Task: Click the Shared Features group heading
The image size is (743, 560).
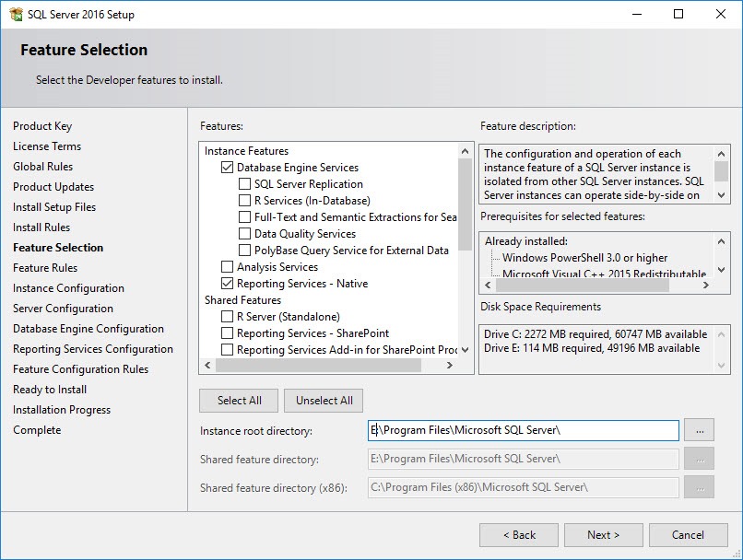Action: coord(242,300)
